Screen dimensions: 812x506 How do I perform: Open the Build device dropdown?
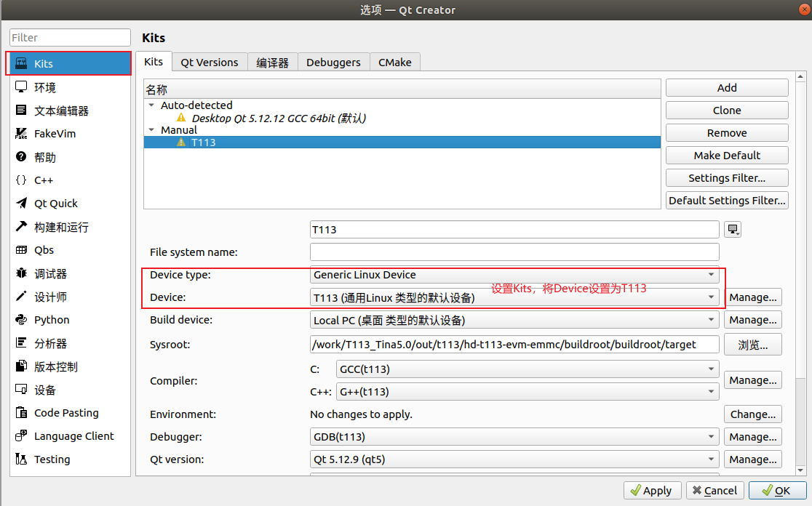click(x=514, y=321)
